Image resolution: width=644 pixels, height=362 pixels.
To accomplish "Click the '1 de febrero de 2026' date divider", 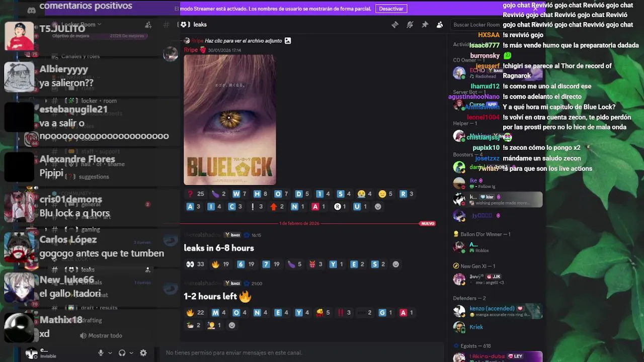I will point(299,224).
